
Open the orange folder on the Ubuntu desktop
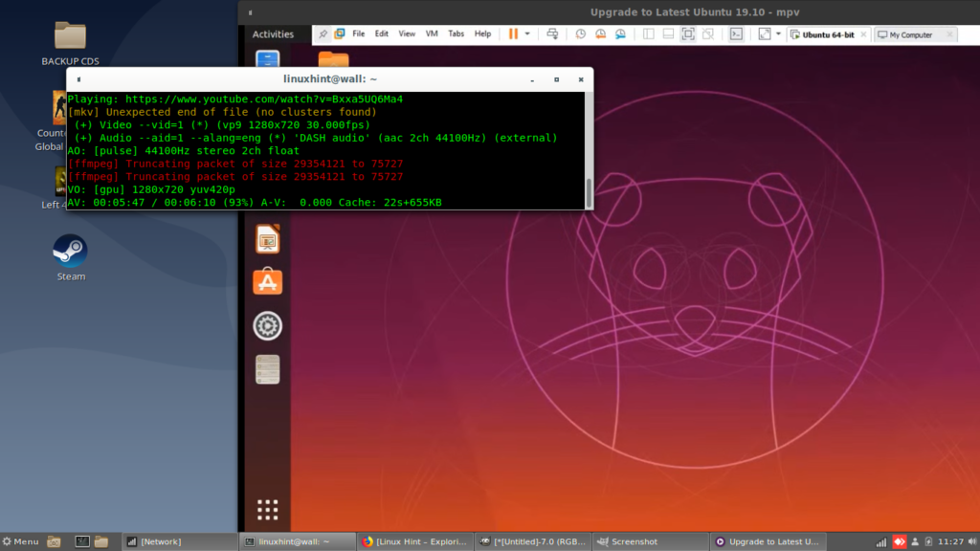tap(333, 59)
